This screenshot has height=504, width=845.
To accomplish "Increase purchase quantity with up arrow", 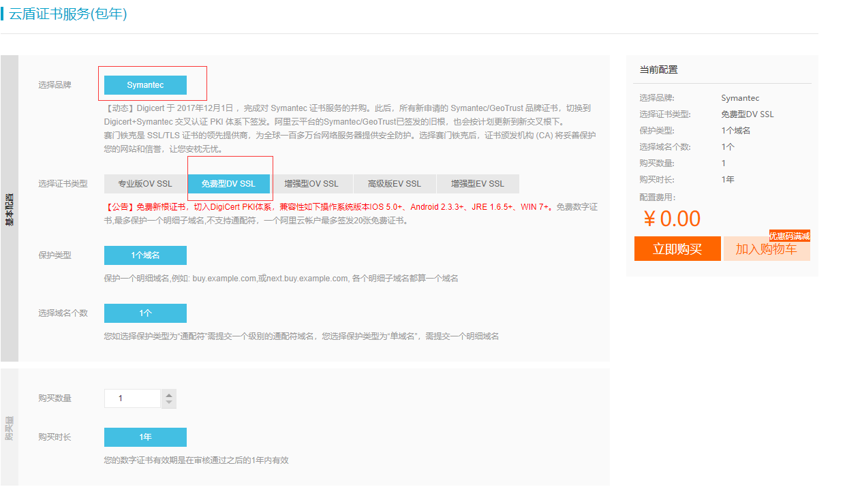I will 169,394.
